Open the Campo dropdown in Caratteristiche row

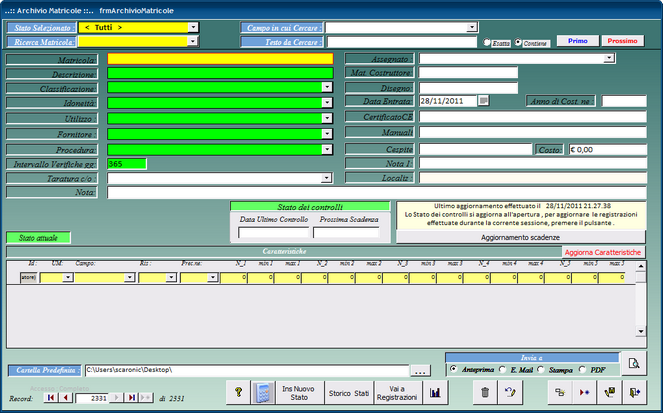[x=129, y=277]
